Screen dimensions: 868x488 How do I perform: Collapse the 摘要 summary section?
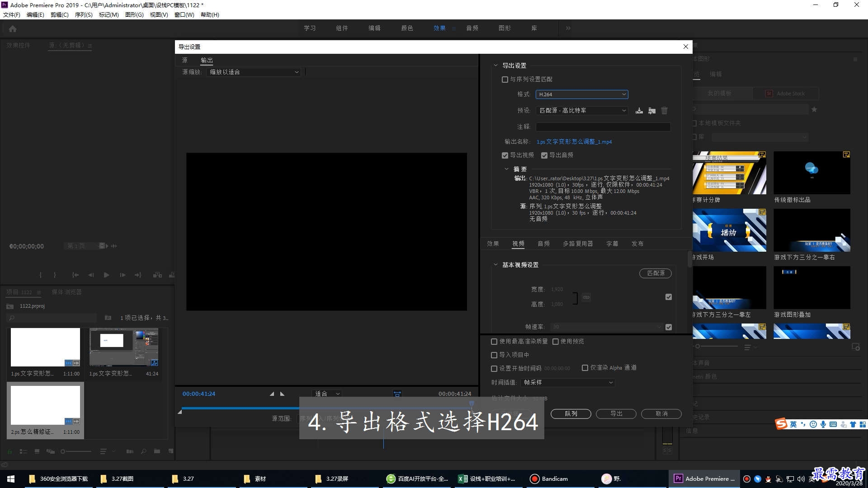coord(506,169)
